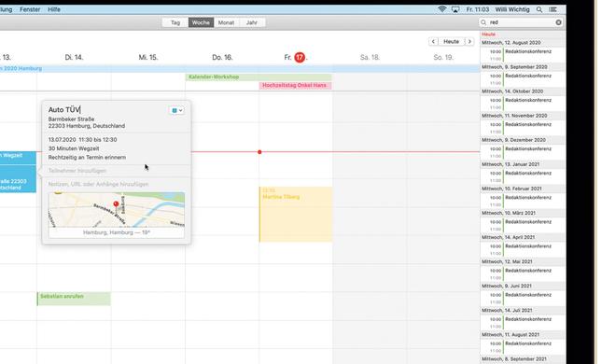
Task: Click the magnifier icon in the search field
Action: pyautogui.click(x=483, y=22)
